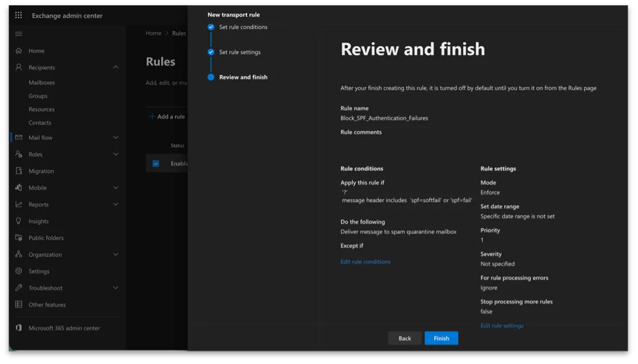The width and height of the screenshot is (638, 364).
Task: Open Mailboxes under Recipients
Action: [41, 83]
